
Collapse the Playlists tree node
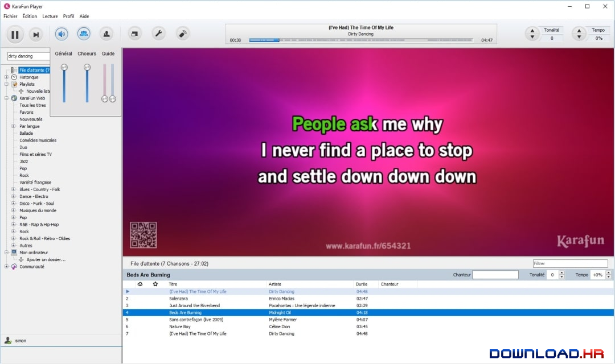click(6, 84)
